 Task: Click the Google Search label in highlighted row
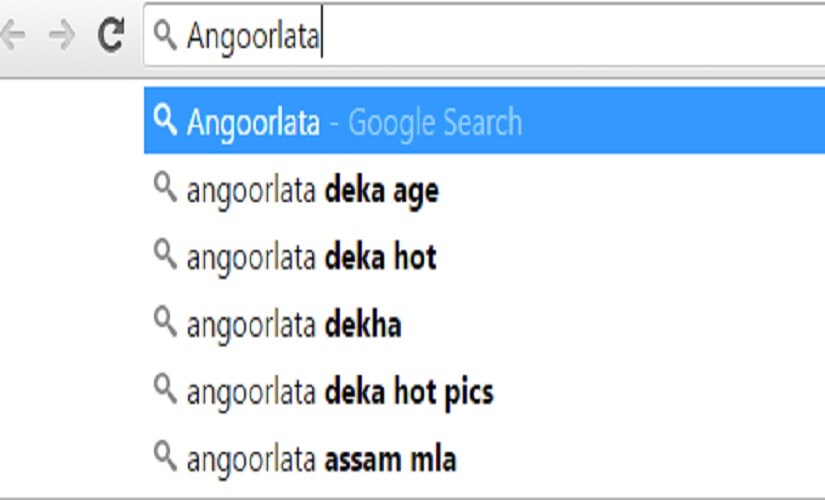click(x=435, y=122)
